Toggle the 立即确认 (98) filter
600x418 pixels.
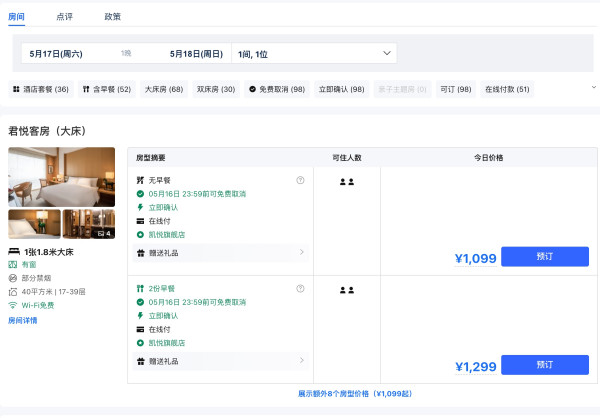pos(342,89)
